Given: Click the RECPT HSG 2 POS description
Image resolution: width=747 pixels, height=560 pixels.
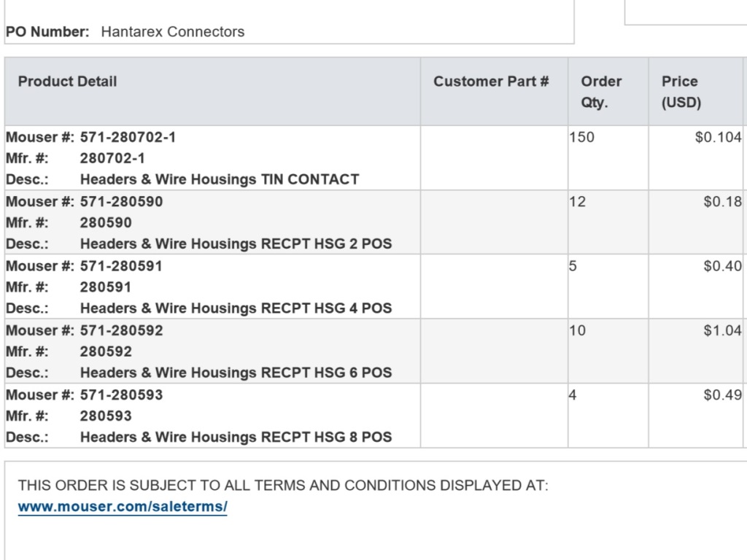Looking at the screenshot, I should (x=236, y=244).
